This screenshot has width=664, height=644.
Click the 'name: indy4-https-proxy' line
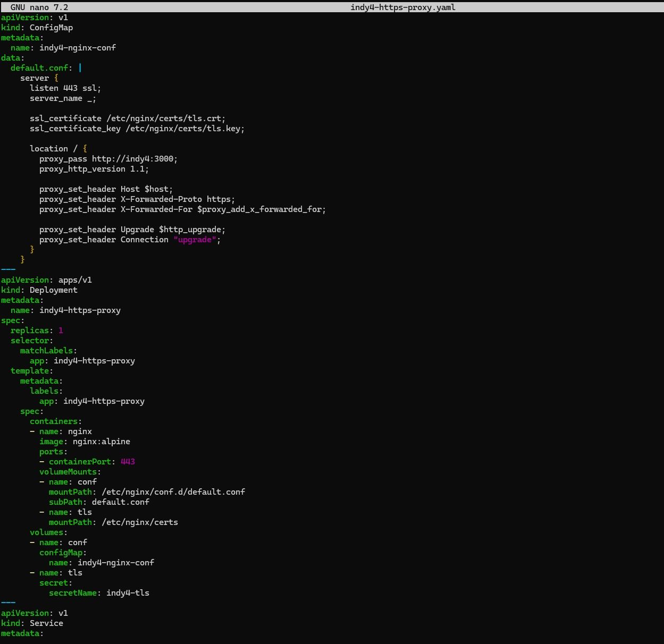point(65,310)
